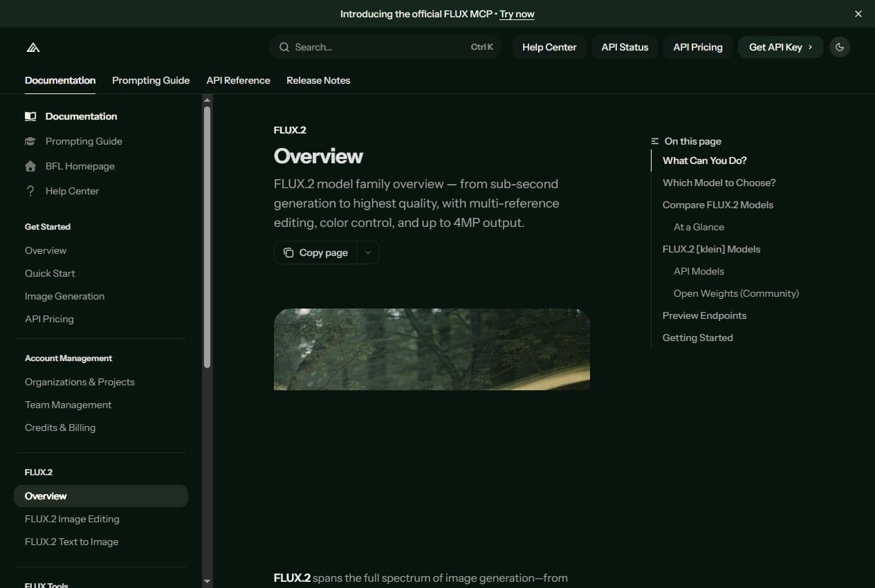The width and height of the screenshot is (875, 588).
Task: Jump to Compare FLUX.2 Models section
Action: (718, 205)
